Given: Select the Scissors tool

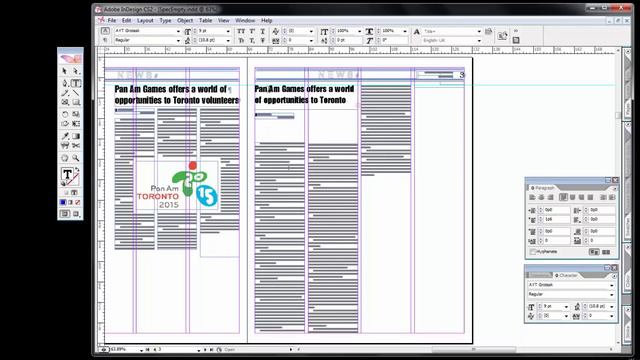Looking at the screenshot, I should (x=76, y=145).
